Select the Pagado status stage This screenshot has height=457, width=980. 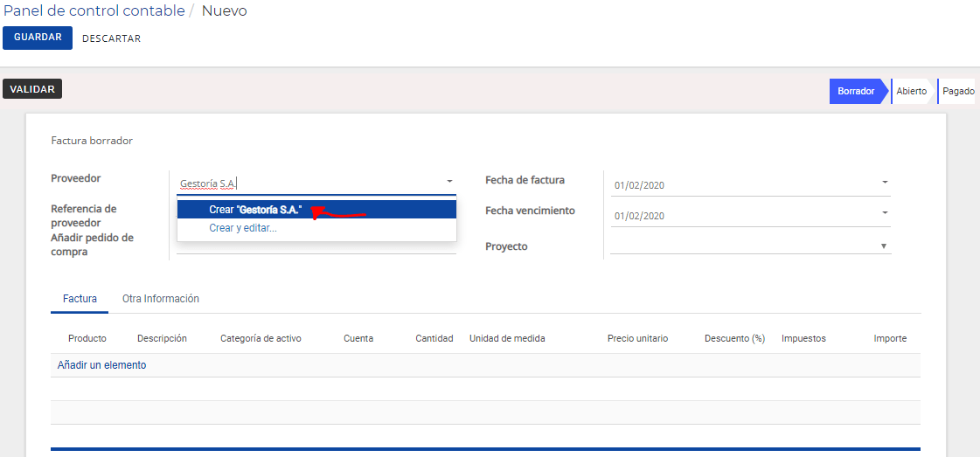[x=958, y=91]
